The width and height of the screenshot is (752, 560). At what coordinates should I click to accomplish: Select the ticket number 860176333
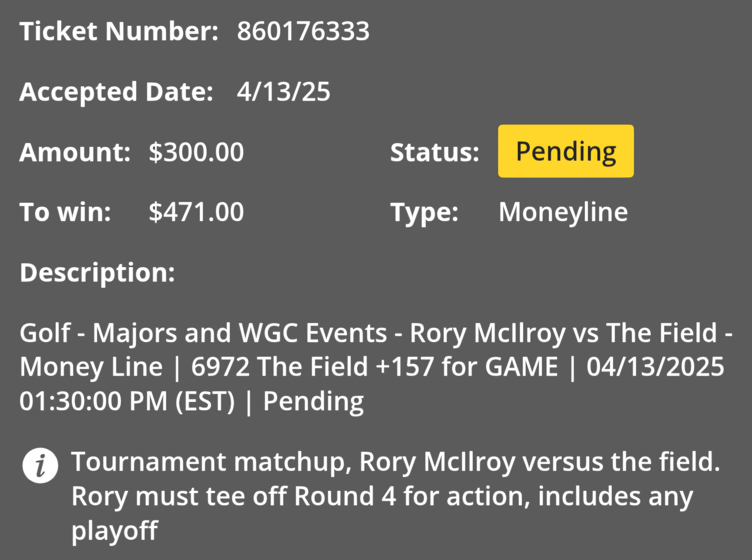303,31
